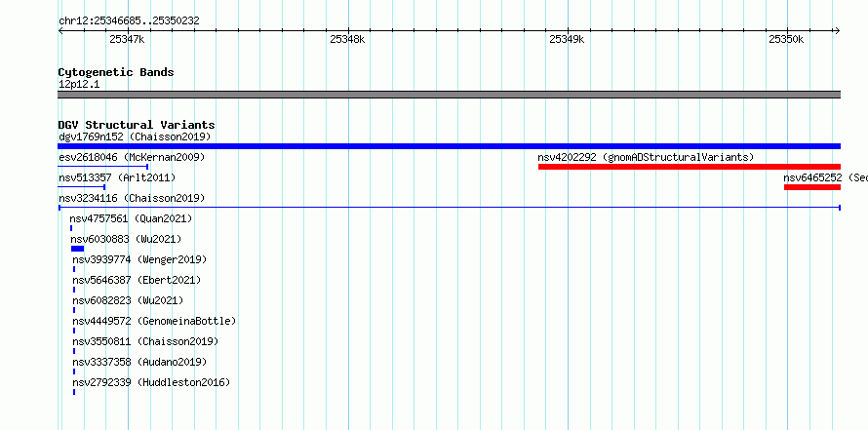Click the 25348k ruler label
The height and width of the screenshot is (430, 868).
(x=347, y=39)
